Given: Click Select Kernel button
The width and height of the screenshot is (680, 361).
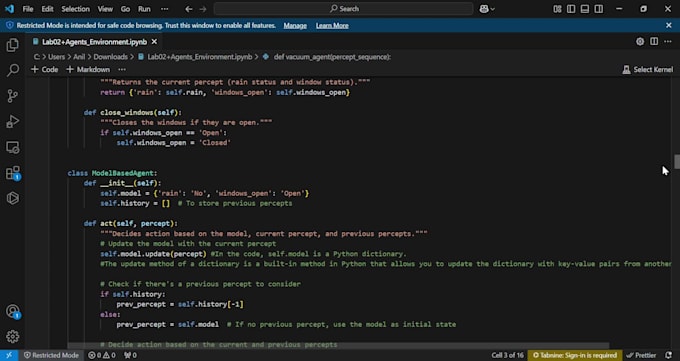Looking at the screenshot, I should click(x=648, y=69).
